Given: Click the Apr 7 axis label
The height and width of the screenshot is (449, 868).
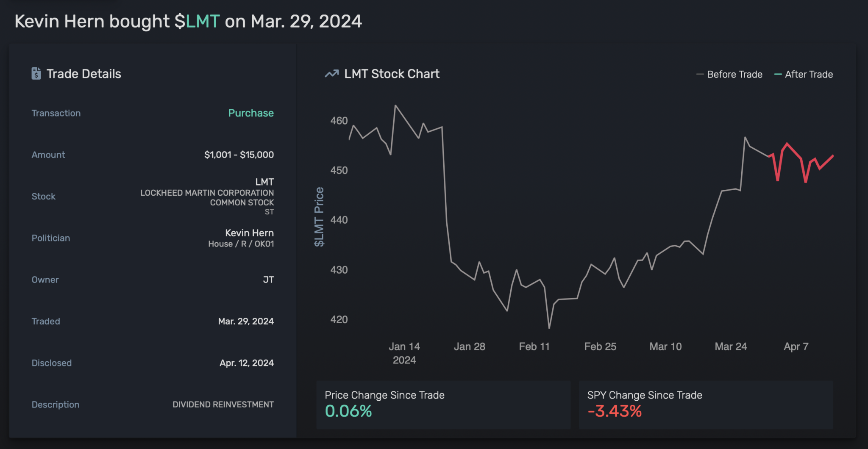Looking at the screenshot, I should point(796,346).
